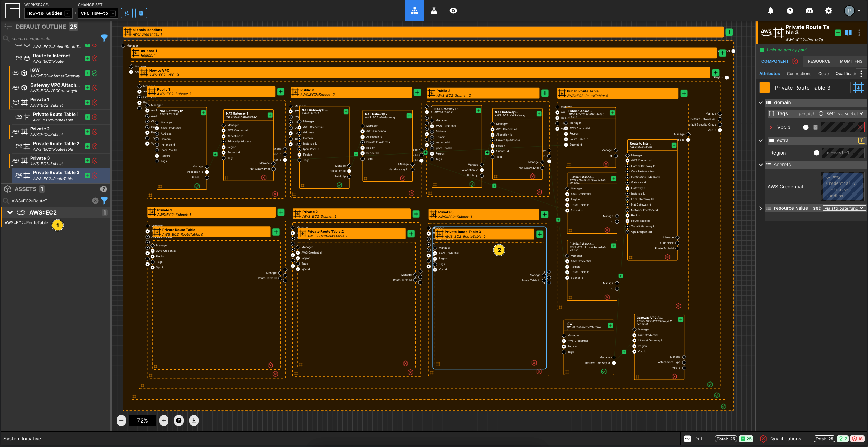Image resolution: width=868 pixels, height=447 pixels.
Task: Click the info/help circle icon at bottom
Action: 178,420
